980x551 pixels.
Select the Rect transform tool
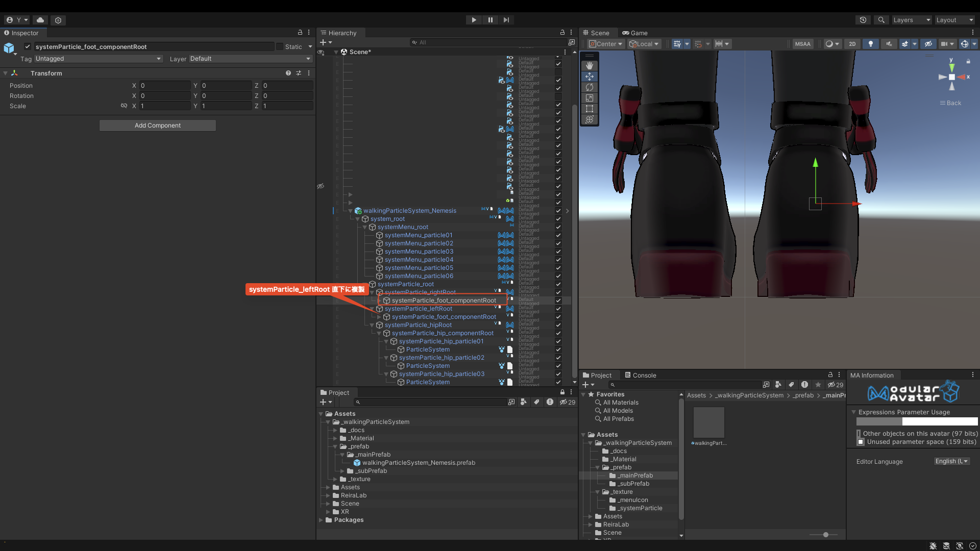point(590,109)
